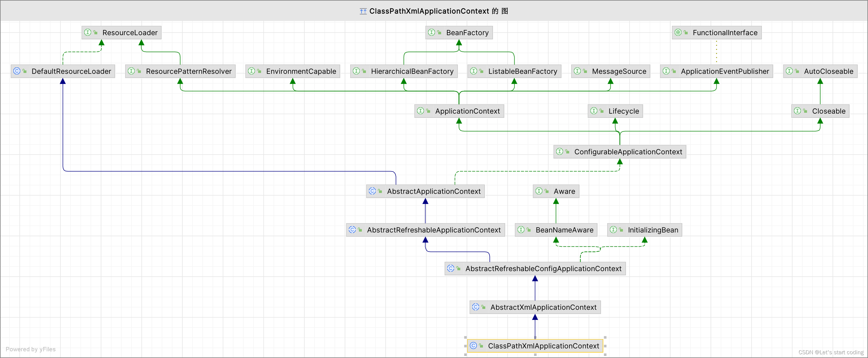The image size is (868, 358).
Task: Click the interface icon beside BeanFactory
Action: click(431, 32)
